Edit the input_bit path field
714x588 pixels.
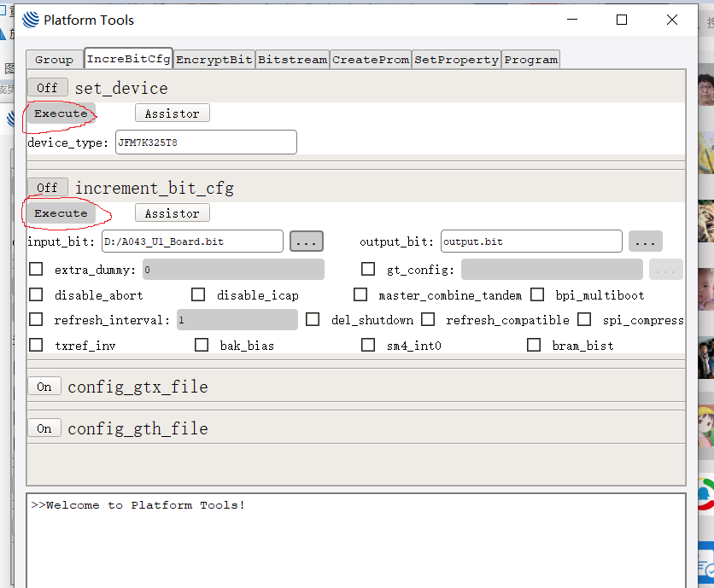click(x=192, y=242)
